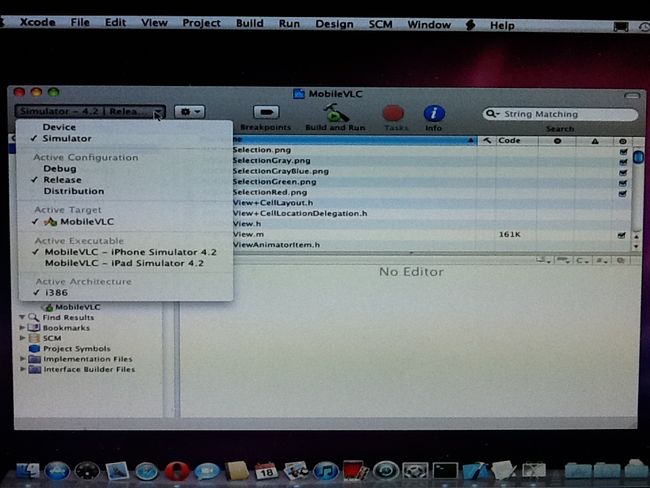Image resolution: width=650 pixels, height=488 pixels.
Task: Expand the Implementation Files group
Action: pos(22,359)
